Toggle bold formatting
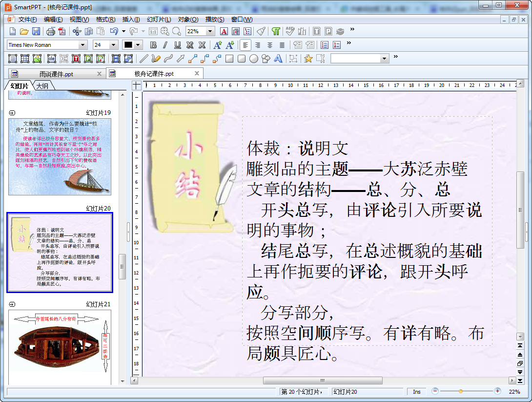The height and width of the screenshot is (402, 532). 153,45
